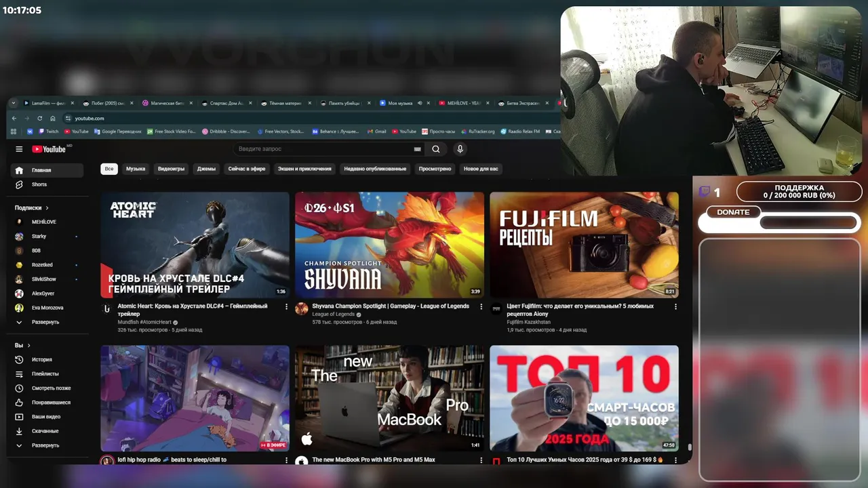This screenshot has width=868, height=488.
Task: Click the search magnifier button
Action: click(x=436, y=149)
